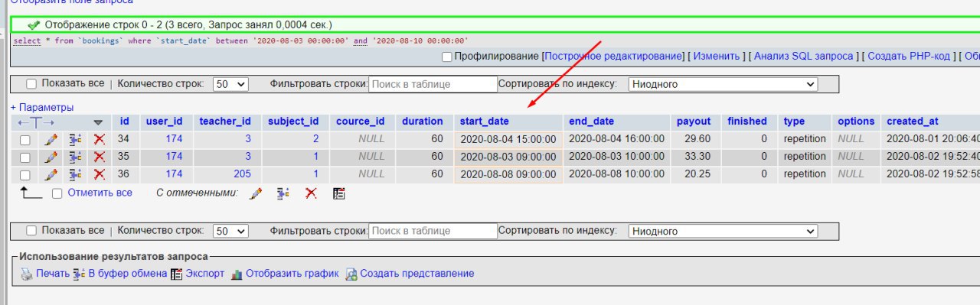Sort by the id column header
This screenshot has width=980, height=305.
pyautogui.click(x=124, y=122)
